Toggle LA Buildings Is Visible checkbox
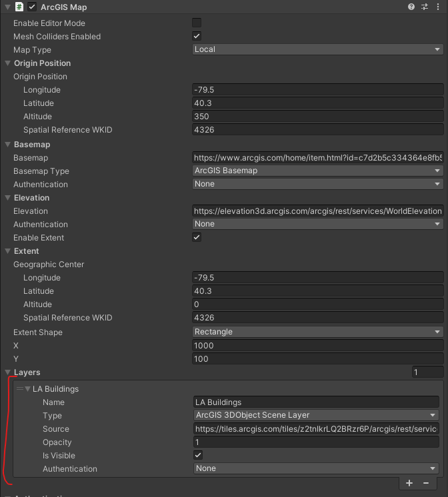Image resolution: width=448 pixels, height=497 pixels. pos(198,455)
